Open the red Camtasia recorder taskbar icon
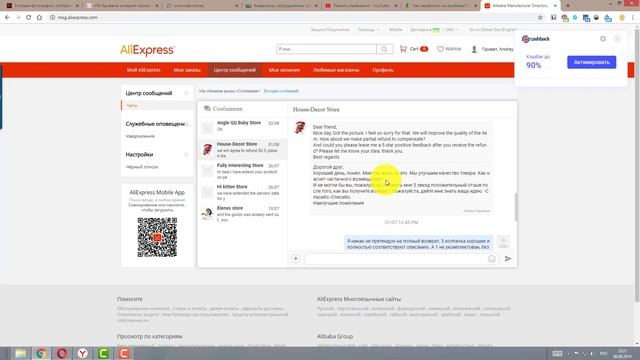 124,353
